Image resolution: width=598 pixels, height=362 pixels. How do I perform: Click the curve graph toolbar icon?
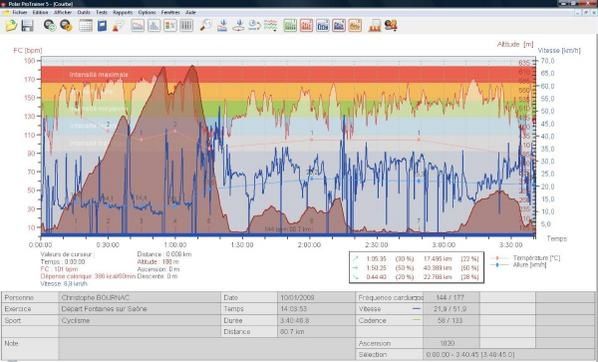tap(138, 26)
